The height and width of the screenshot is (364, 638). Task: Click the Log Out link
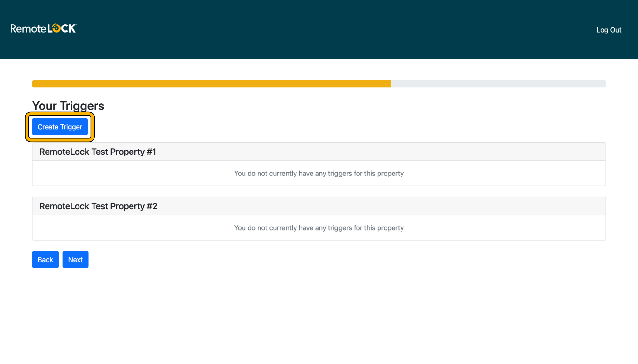point(609,30)
